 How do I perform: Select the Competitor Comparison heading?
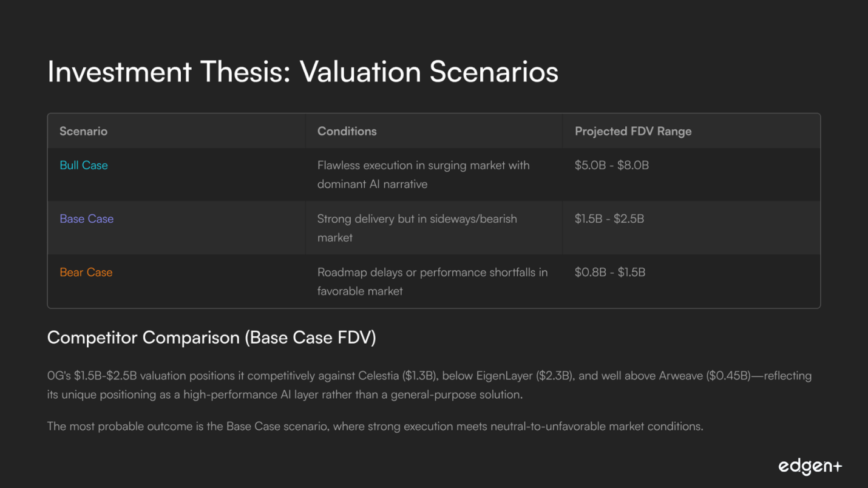point(211,338)
